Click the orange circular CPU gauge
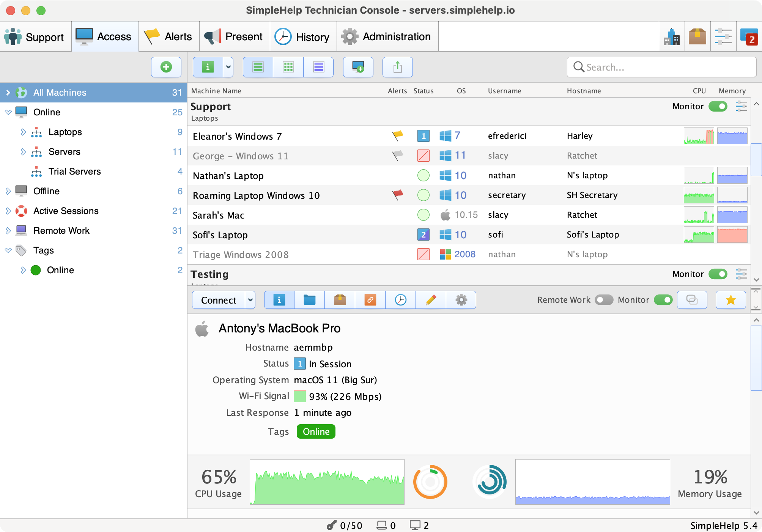Viewport: 762px width, 532px height. tap(430, 482)
